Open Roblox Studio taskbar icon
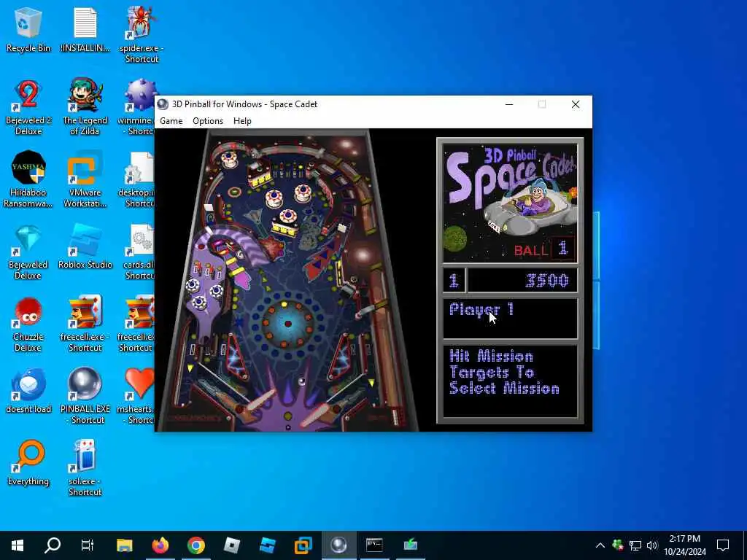Screen dimensions: 747x560 267,545
